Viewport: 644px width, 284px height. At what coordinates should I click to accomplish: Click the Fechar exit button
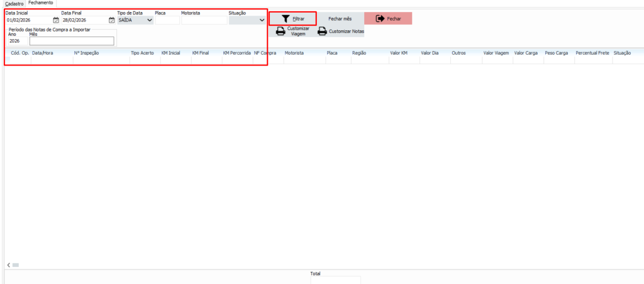[388, 19]
